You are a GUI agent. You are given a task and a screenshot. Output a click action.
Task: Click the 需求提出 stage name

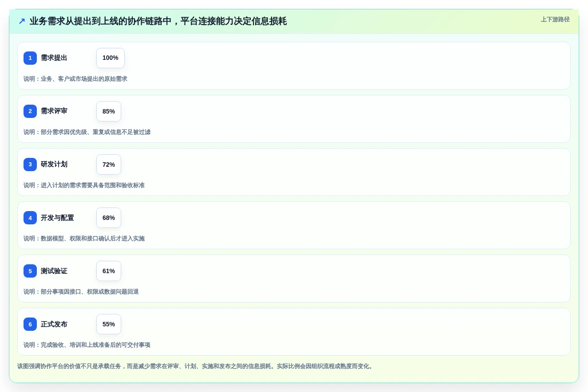click(54, 58)
